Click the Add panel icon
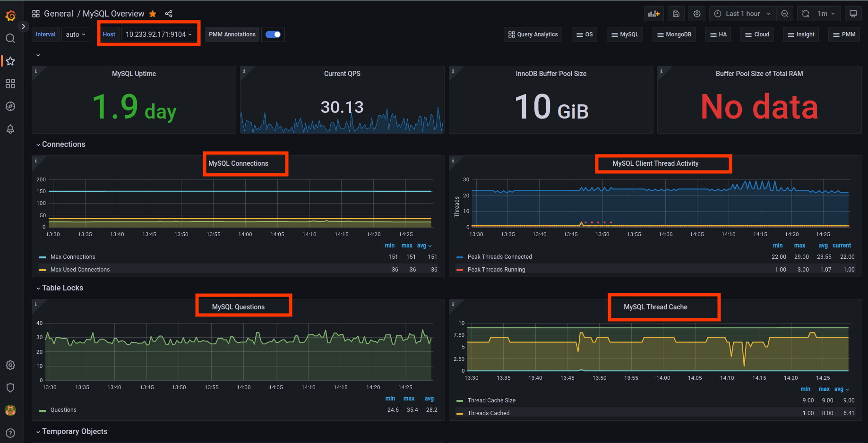This screenshot has width=868, height=443. (x=653, y=14)
